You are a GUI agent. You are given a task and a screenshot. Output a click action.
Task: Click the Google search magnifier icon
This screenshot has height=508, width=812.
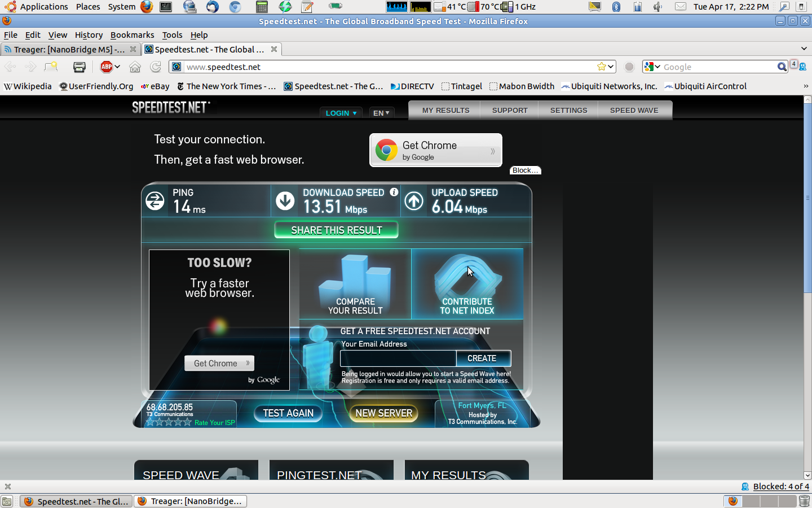click(782, 67)
